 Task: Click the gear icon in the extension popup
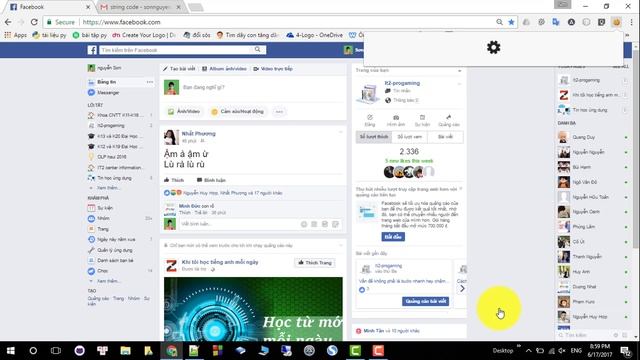493,48
